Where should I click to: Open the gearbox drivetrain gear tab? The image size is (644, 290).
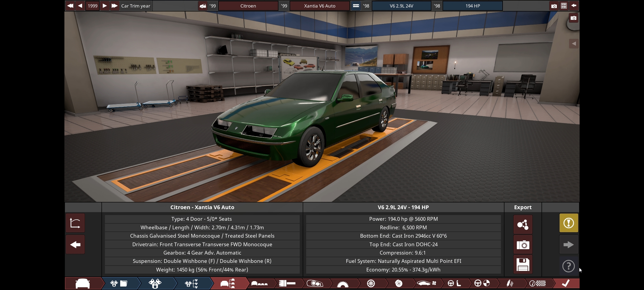pyautogui.click(x=343, y=283)
